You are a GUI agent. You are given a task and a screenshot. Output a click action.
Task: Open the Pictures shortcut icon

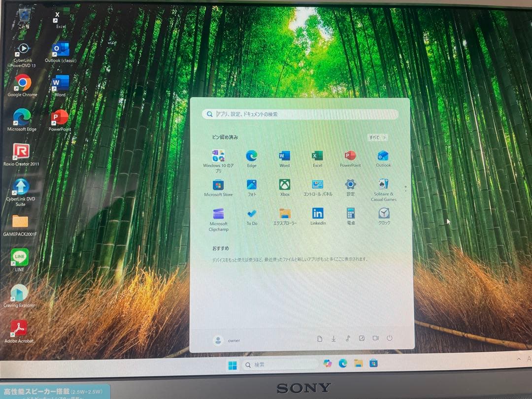pyautogui.click(x=361, y=339)
